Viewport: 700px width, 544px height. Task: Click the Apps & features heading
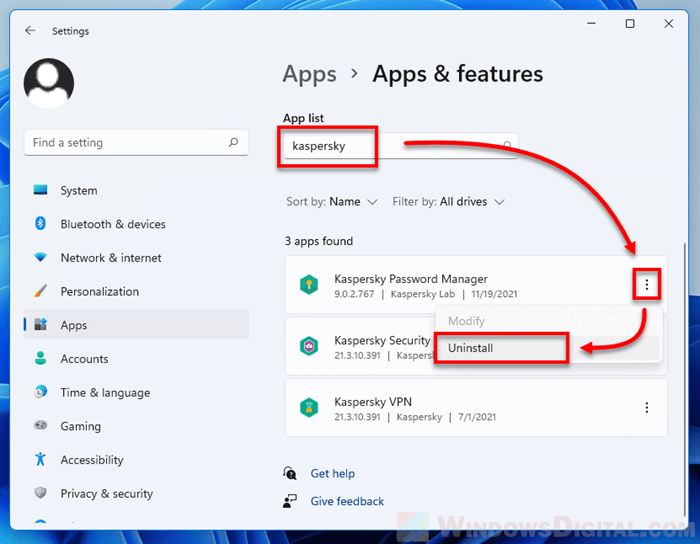click(x=458, y=74)
